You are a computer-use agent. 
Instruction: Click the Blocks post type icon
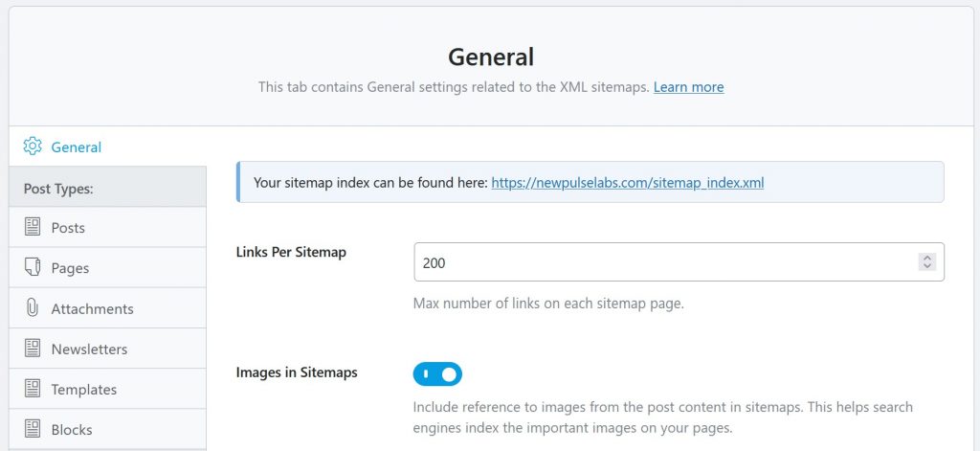33,429
